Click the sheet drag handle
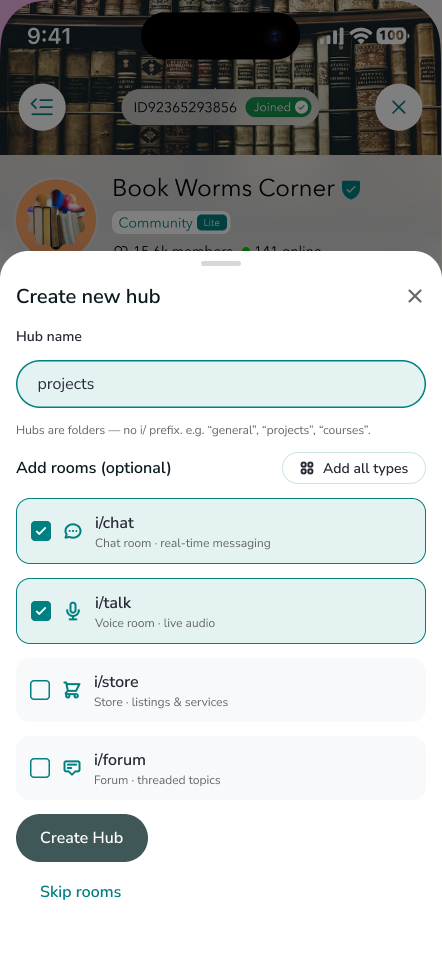Screen dimensions: 442x956 pyautogui.click(x=221, y=263)
